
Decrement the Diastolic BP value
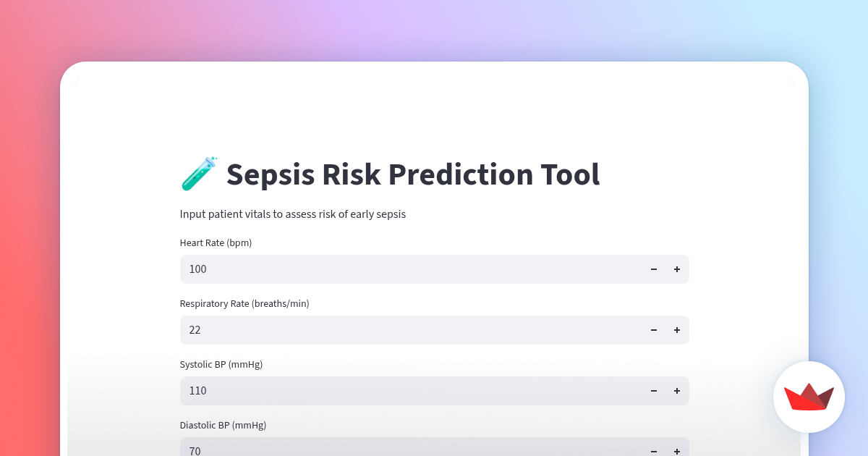[654, 450]
